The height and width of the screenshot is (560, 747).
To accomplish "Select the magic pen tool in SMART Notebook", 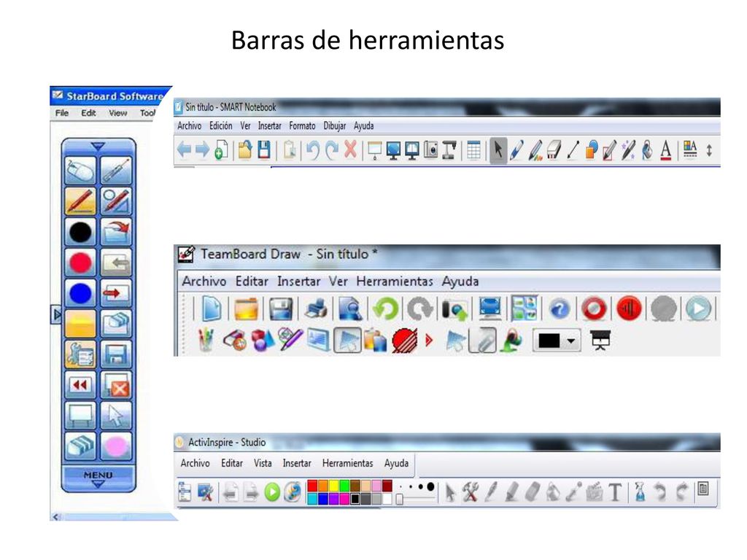I will pos(628,150).
